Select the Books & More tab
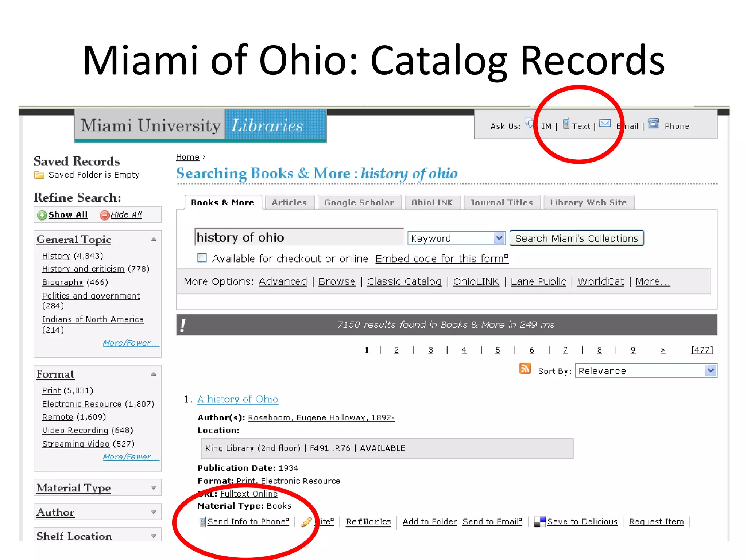747x560 pixels. click(x=222, y=202)
